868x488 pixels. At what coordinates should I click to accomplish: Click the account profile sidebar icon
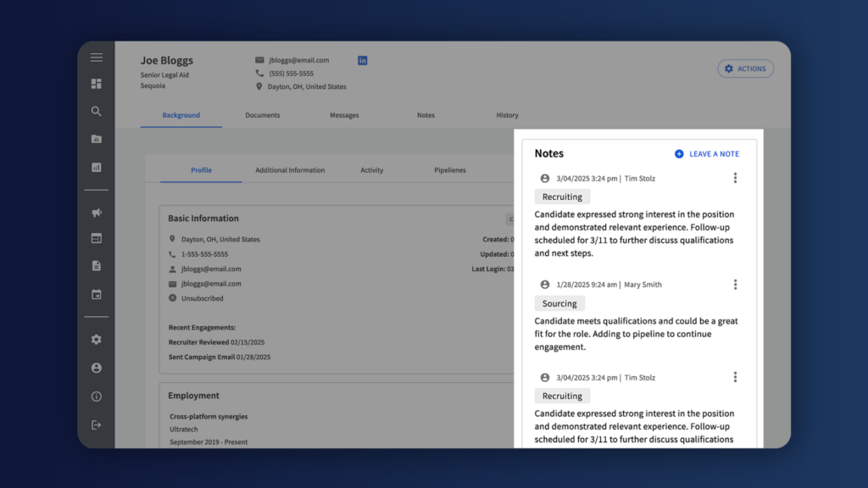click(96, 368)
